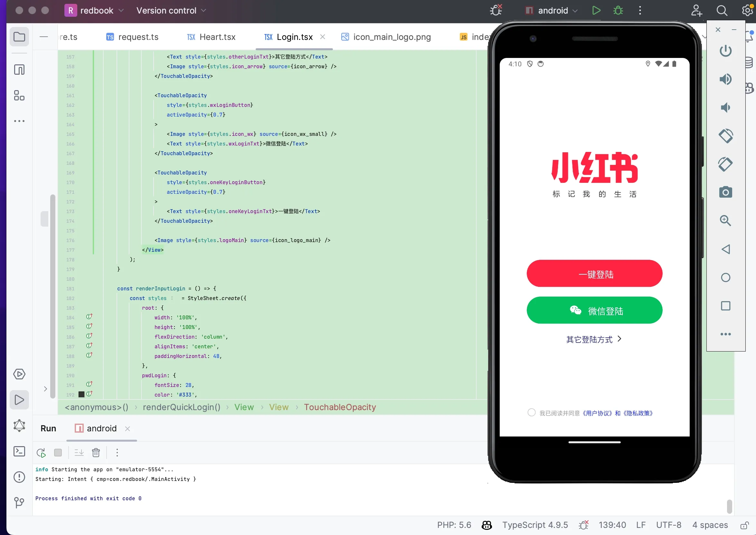Switch to the Heart.tsx tab
Screen dimensions: 756x535
click(x=211, y=37)
